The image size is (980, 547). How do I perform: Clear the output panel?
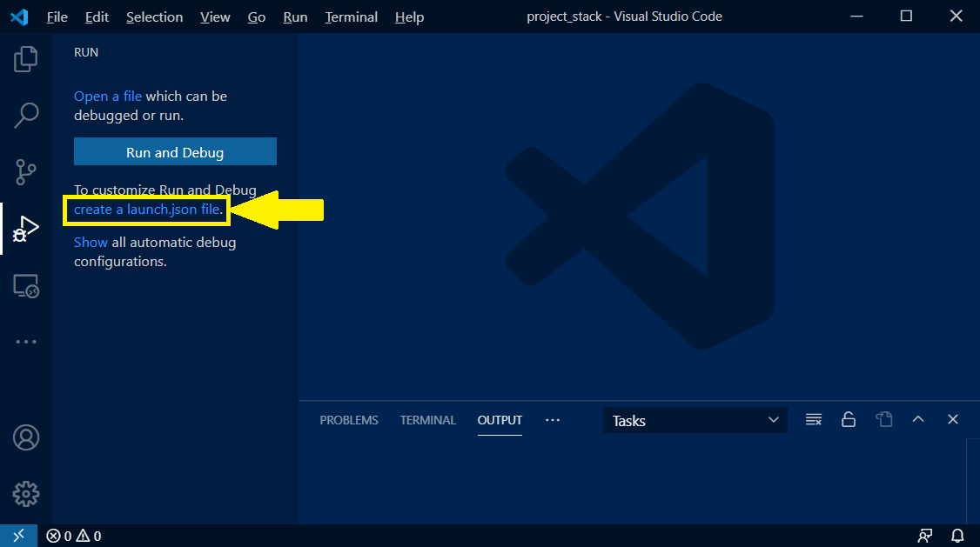tap(813, 419)
